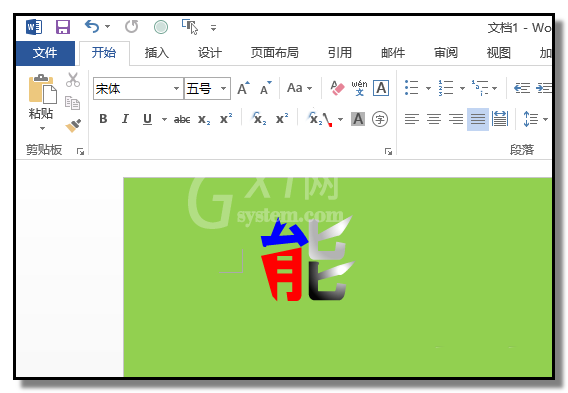Click the touch/mouse mode icon
This screenshot has width=568, height=393.
pyautogui.click(x=190, y=27)
